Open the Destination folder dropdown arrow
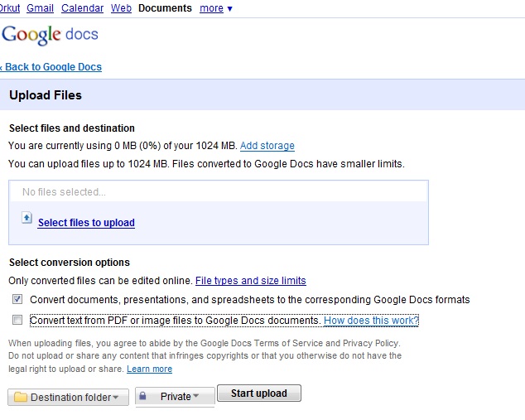Image resolution: width=525 pixels, height=420 pixels. tap(115, 398)
